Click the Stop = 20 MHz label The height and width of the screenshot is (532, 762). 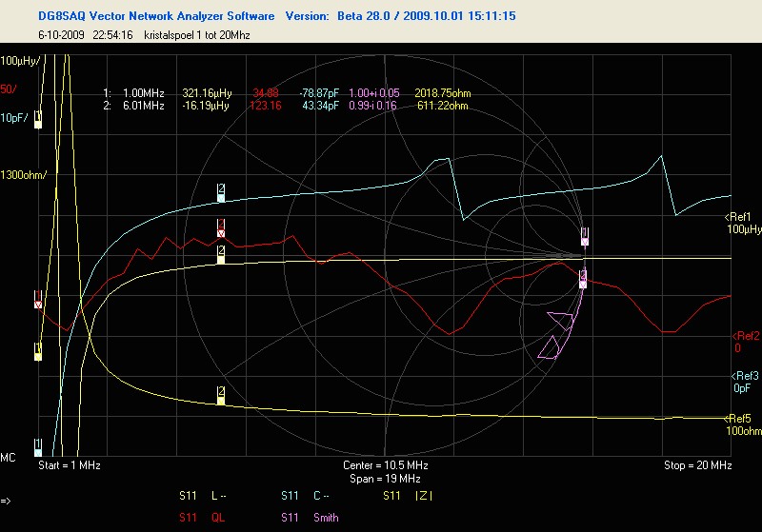point(698,465)
